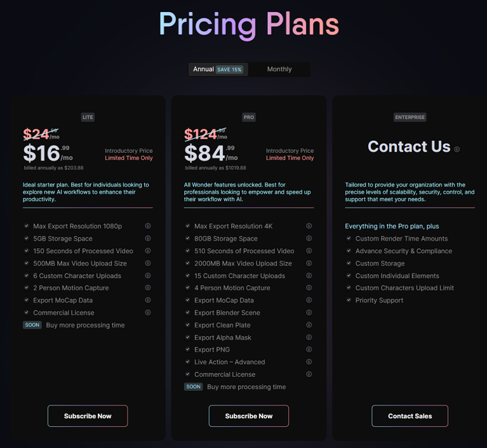Image resolution: width=487 pixels, height=448 pixels.
Task: Click info icon for Export Blender Scene
Action: (x=309, y=313)
